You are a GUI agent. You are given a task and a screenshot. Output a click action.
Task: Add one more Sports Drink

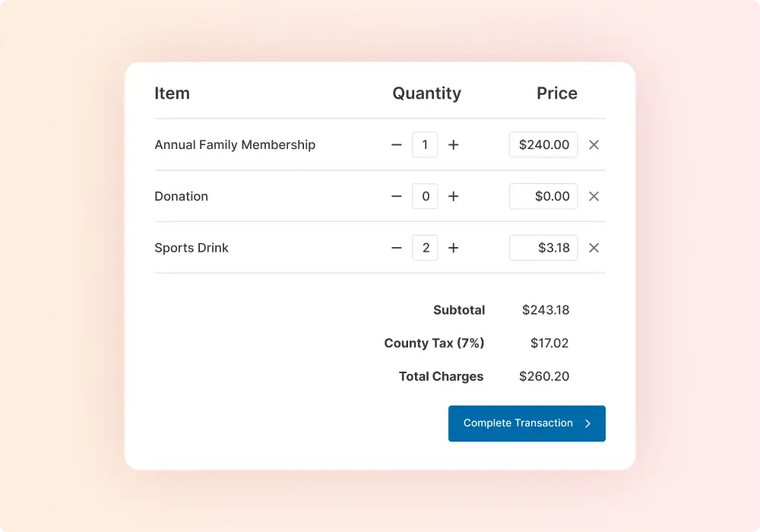click(x=454, y=248)
